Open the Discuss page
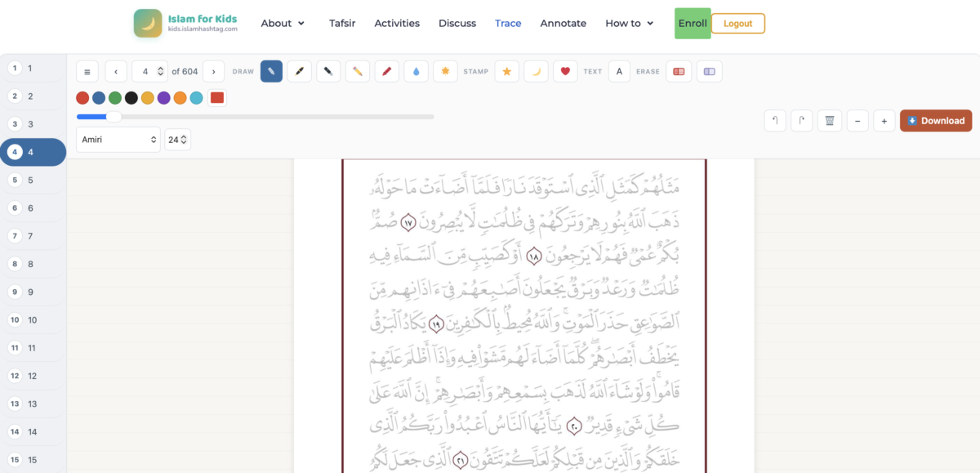The width and height of the screenshot is (980, 473). tap(457, 23)
